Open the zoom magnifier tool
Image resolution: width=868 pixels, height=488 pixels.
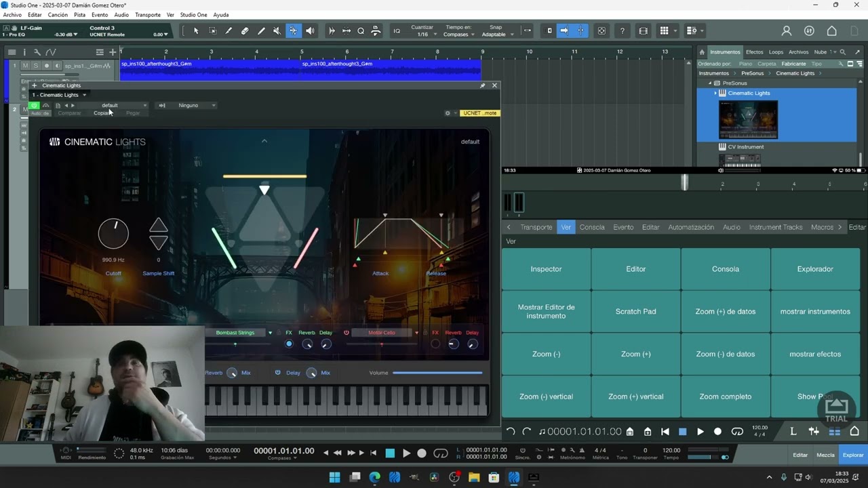point(361,30)
